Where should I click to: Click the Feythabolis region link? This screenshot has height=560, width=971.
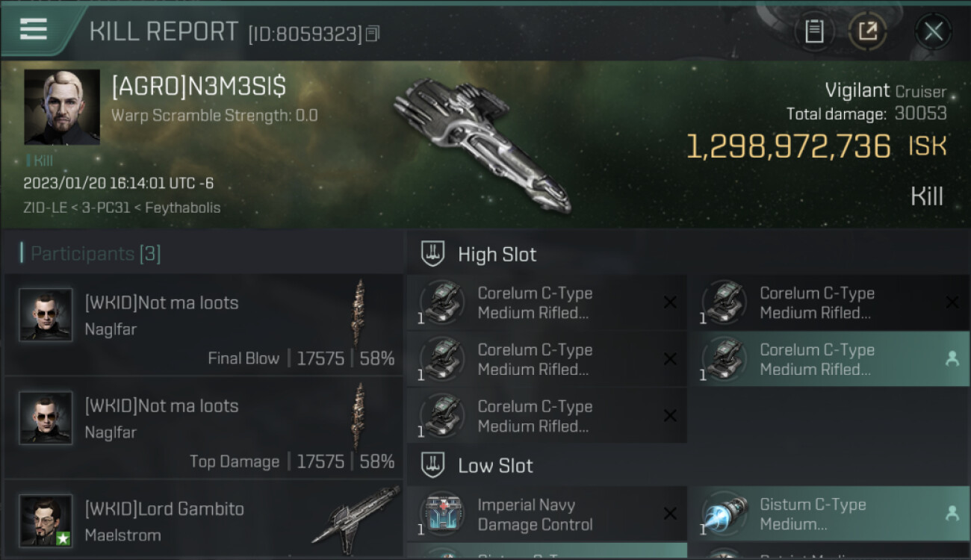coord(183,208)
